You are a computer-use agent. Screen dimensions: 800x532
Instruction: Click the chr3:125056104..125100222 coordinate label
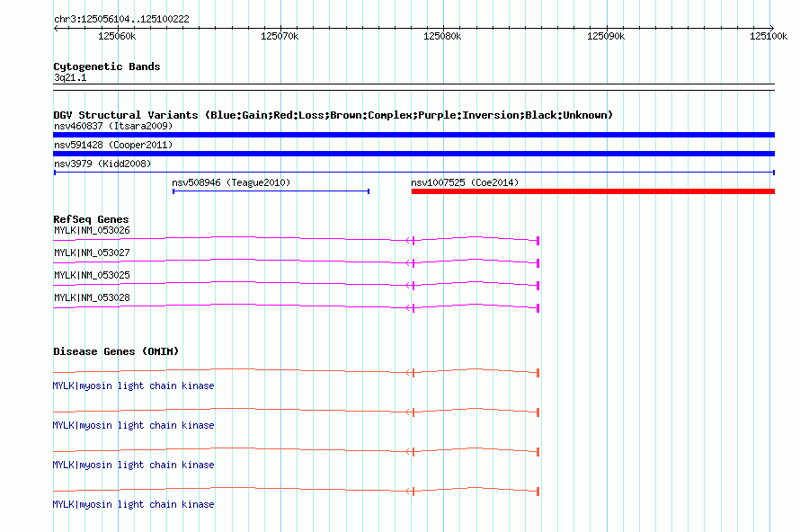pos(121,19)
